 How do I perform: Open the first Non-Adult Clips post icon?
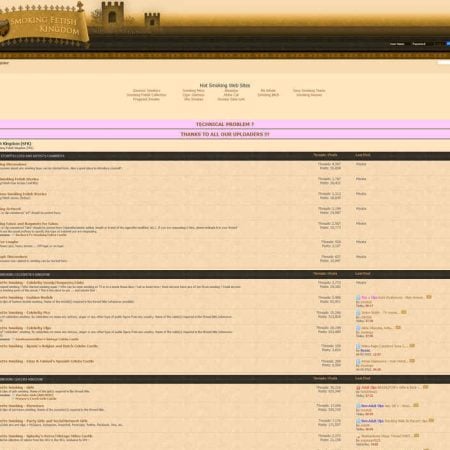click(x=358, y=406)
